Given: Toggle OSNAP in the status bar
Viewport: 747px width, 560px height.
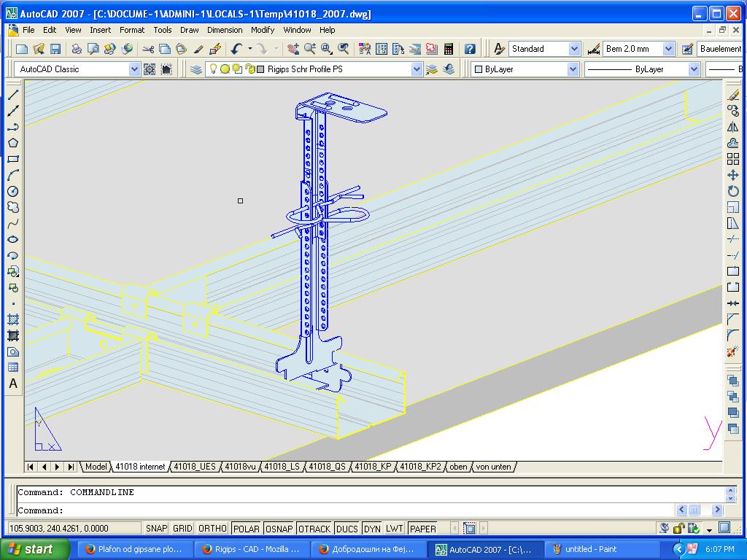Looking at the screenshot, I should pos(279,529).
